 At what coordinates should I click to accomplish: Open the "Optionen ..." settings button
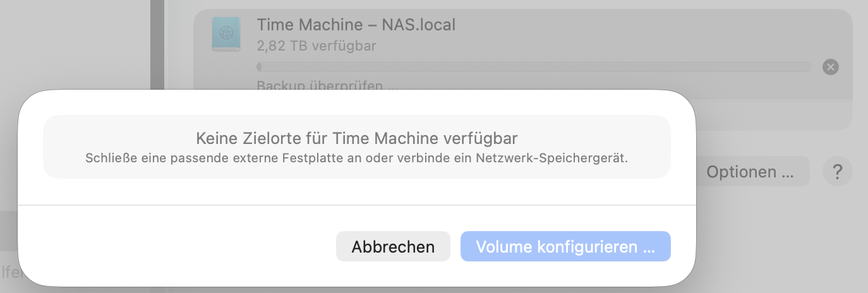coord(749,171)
